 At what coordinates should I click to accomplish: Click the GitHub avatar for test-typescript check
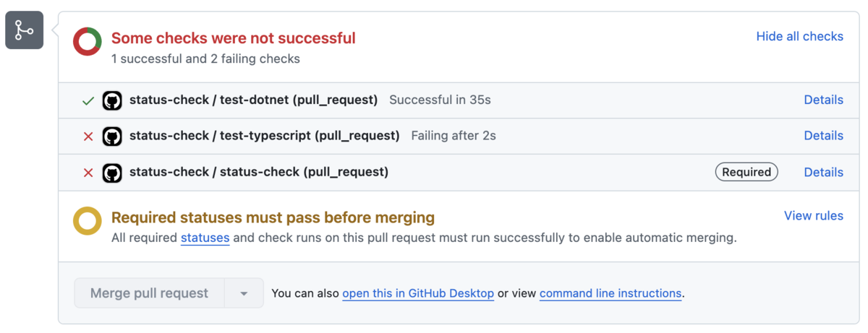point(112,136)
